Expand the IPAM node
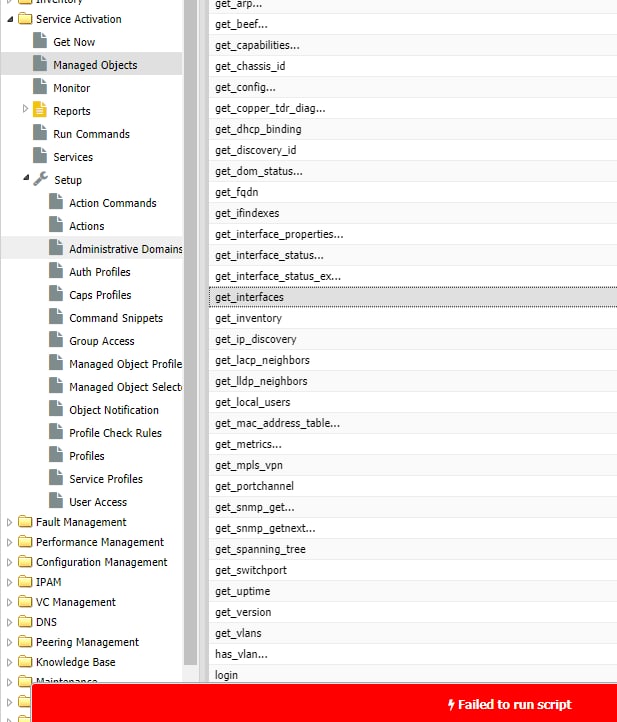Screen dimensions: 617x722 point(9,582)
